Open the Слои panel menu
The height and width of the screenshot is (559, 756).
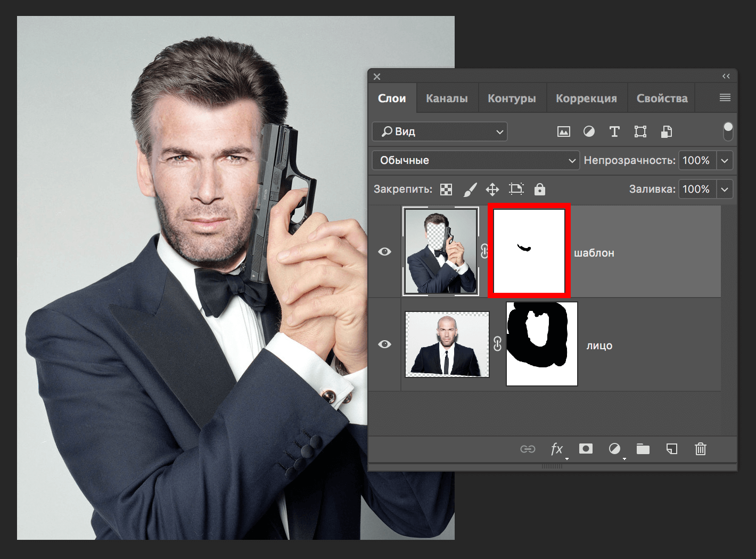tap(724, 97)
